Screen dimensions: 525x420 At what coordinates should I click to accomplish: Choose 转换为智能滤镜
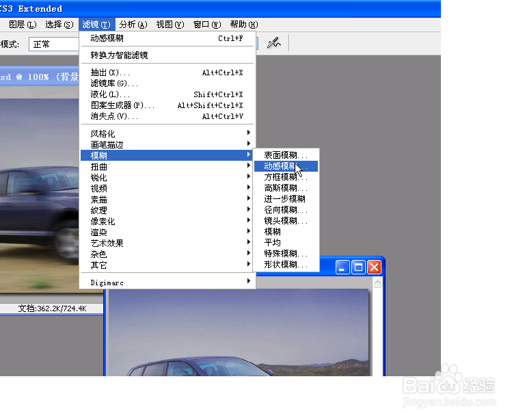tap(167, 55)
